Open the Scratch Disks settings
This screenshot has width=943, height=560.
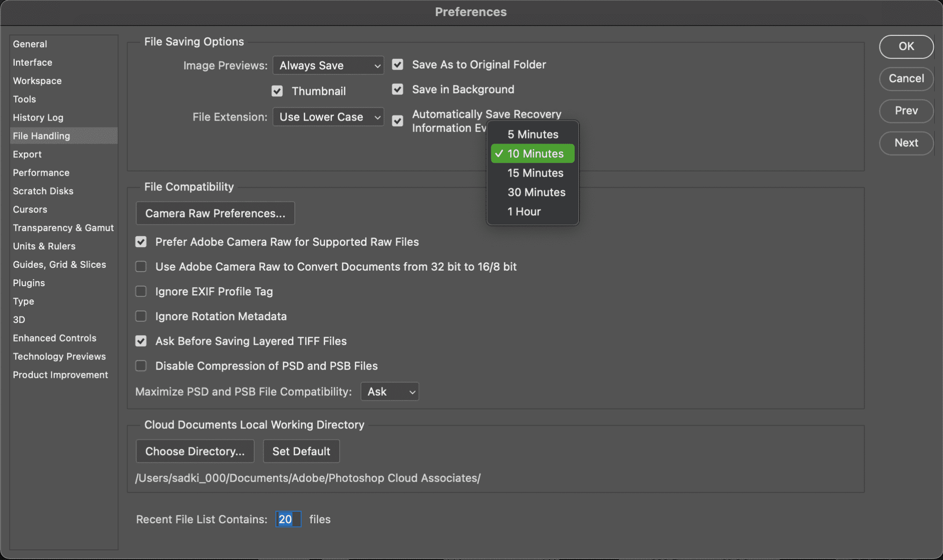[x=43, y=191]
